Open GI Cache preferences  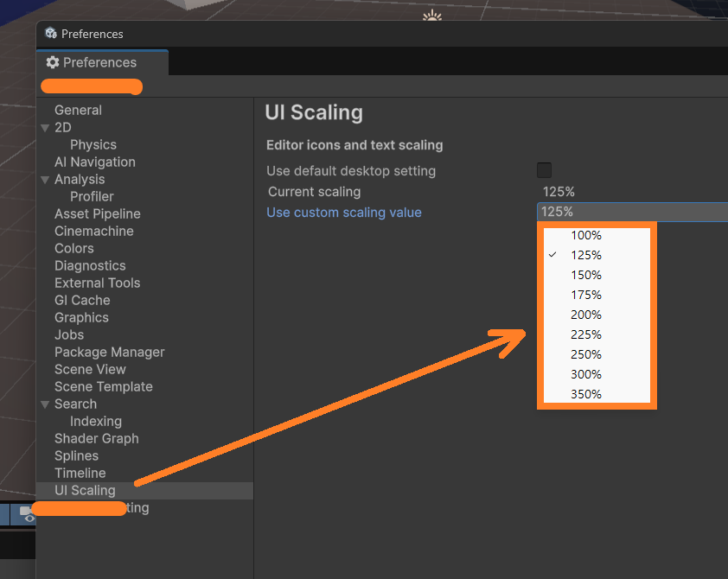click(82, 300)
